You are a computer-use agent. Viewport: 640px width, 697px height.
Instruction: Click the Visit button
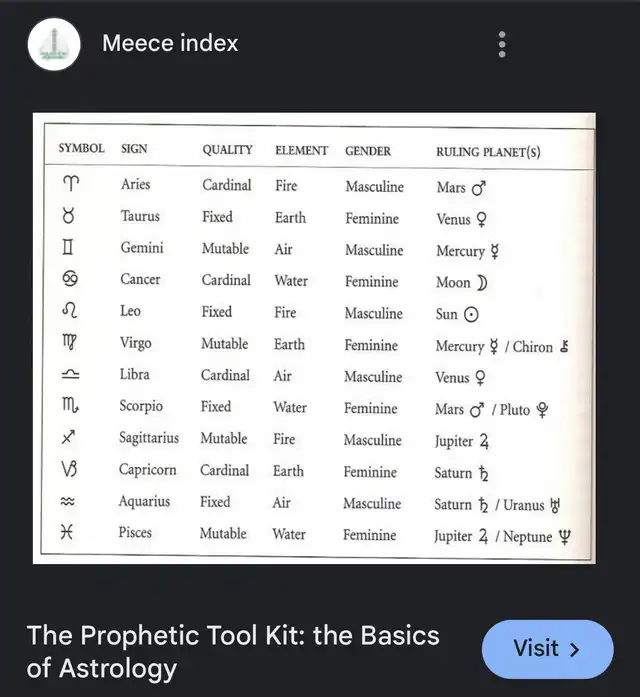click(548, 649)
